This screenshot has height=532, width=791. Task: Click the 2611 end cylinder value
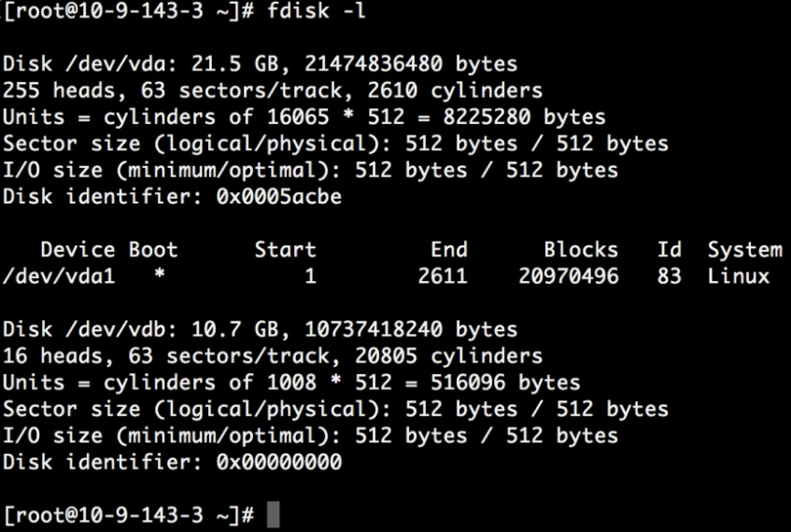tap(443, 276)
